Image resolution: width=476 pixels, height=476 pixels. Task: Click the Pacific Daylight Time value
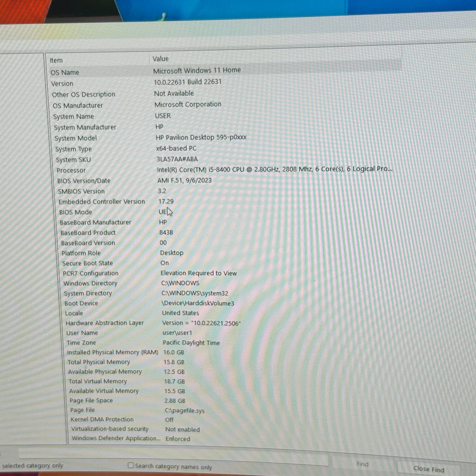(191, 342)
